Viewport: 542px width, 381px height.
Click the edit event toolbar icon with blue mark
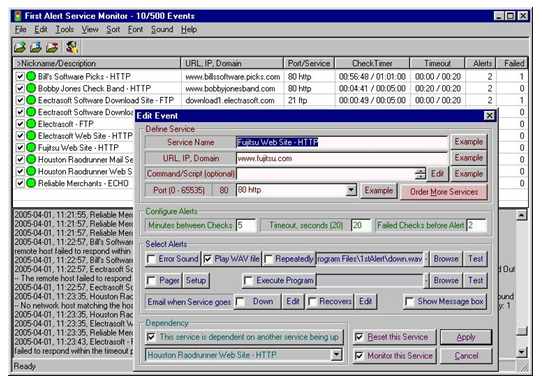(36, 47)
